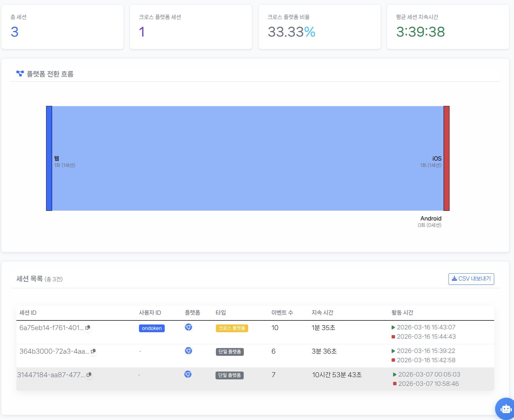Click Chrome platform icon in third session row
The width and height of the screenshot is (514, 420).
pyautogui.click(x=188, y=374)
